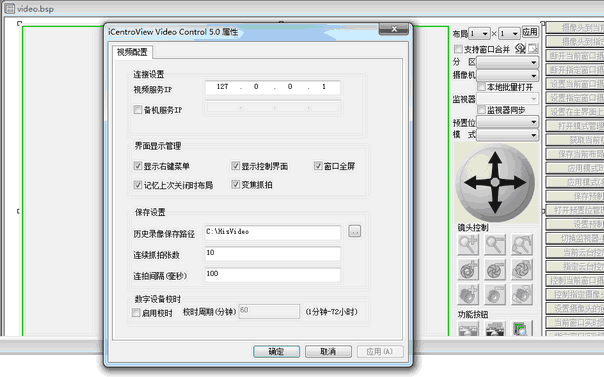Select the 视频配置 tab
Viewport: 604px width, 377px height.
(132, 52)
